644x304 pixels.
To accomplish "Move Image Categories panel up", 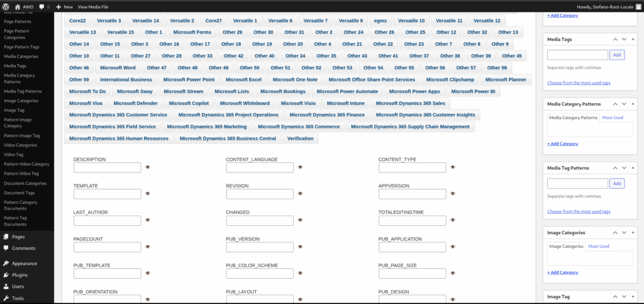I will (615, 232).
